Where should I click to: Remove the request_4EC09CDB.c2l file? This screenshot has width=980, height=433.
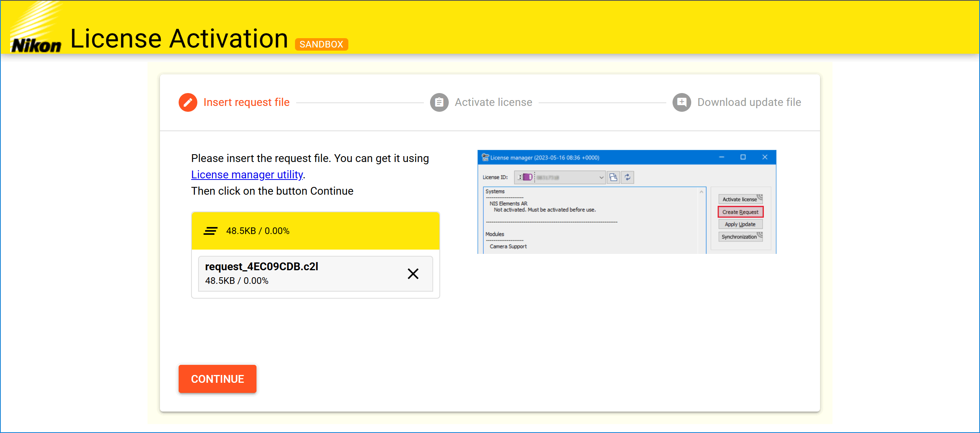(x=413, y=274)
